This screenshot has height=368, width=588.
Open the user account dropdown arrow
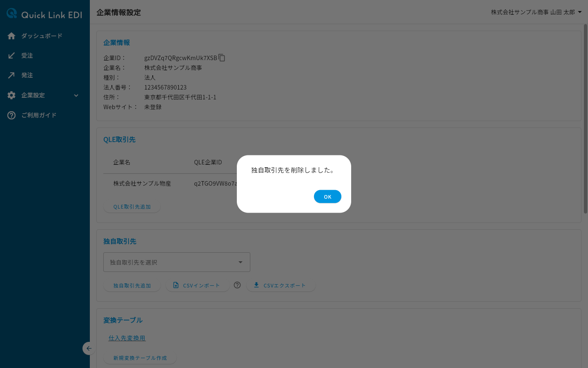580,12
